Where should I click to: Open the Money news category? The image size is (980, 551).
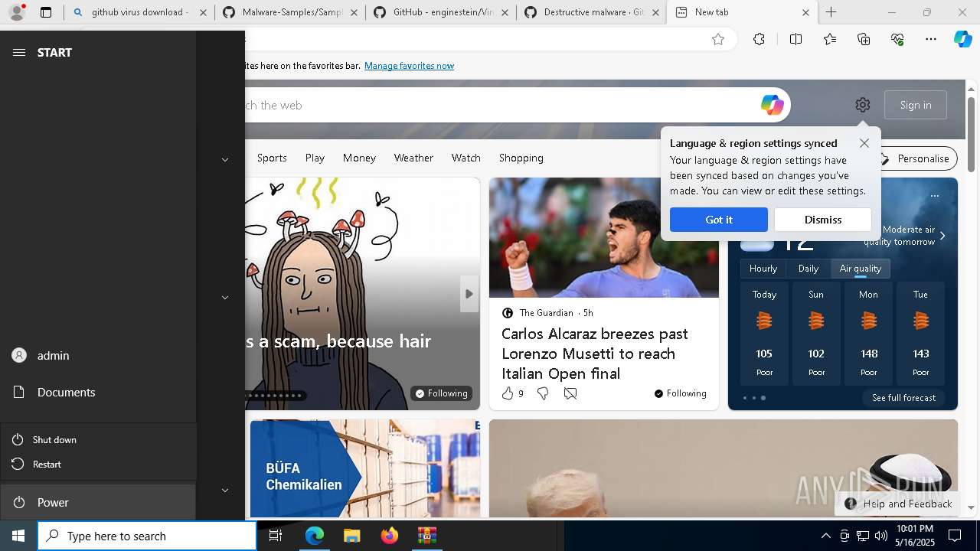359,158
